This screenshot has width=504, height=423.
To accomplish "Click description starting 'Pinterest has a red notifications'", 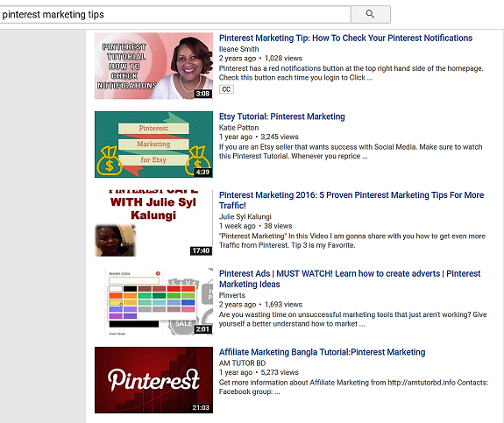I will 351,73.
